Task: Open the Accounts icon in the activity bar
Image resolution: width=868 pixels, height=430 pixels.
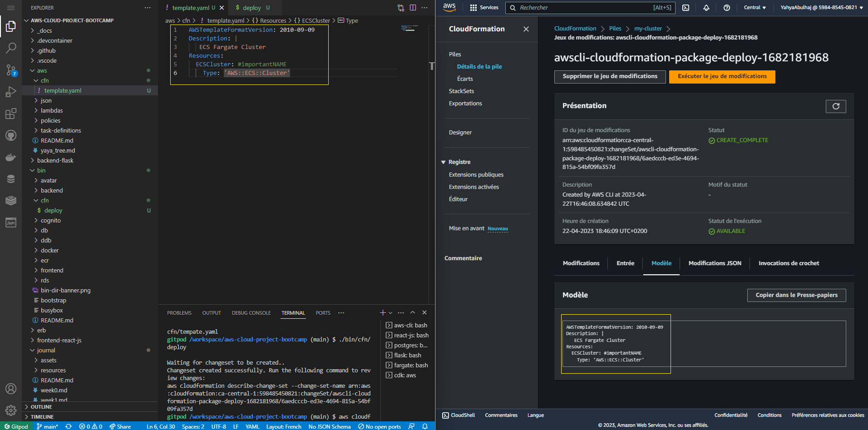Action: [11, 389]
